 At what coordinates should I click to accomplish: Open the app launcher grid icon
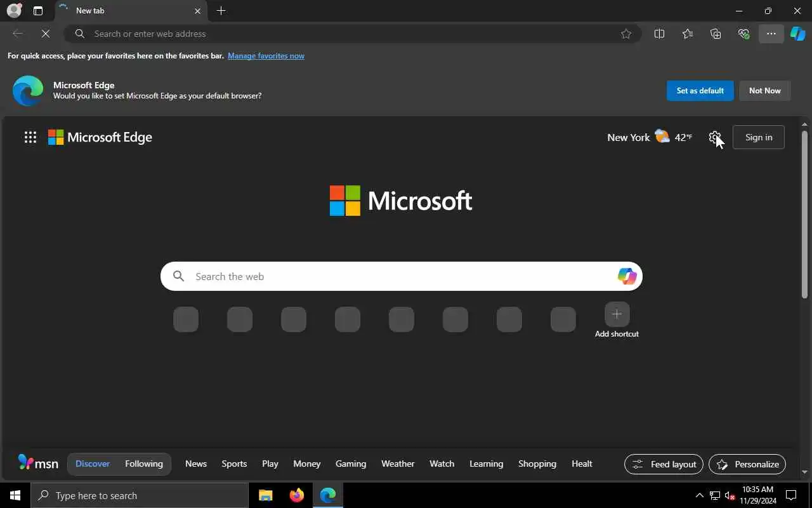pyautogui.click(x=30, y=137)
